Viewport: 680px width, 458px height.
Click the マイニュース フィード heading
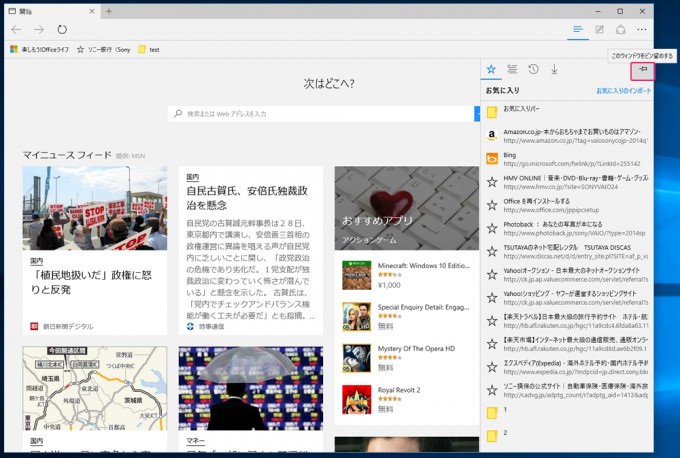point(67,155)
